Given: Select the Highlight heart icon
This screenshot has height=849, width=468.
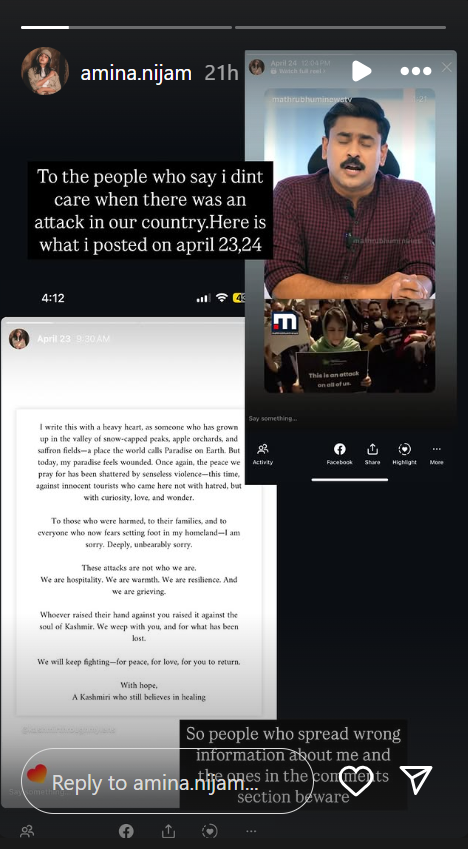Looking at the screenshot, I should [404, 454].
